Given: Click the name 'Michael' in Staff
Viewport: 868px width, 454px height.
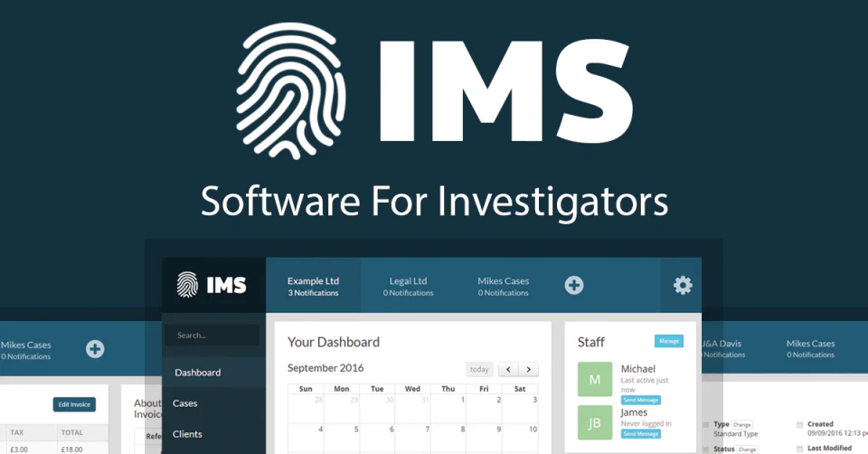Looking at the screenshot, I should pyautogui.click(x=638, y=369).
